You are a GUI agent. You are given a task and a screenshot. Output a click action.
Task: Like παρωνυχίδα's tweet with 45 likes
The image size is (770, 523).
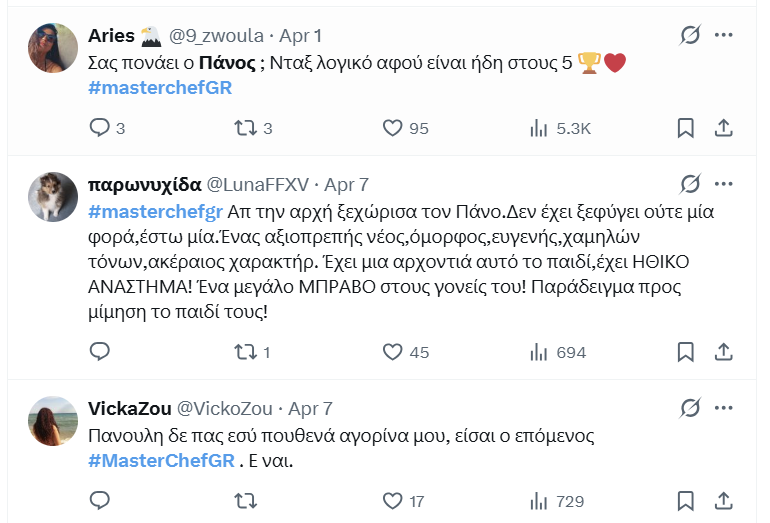point(393,352)
